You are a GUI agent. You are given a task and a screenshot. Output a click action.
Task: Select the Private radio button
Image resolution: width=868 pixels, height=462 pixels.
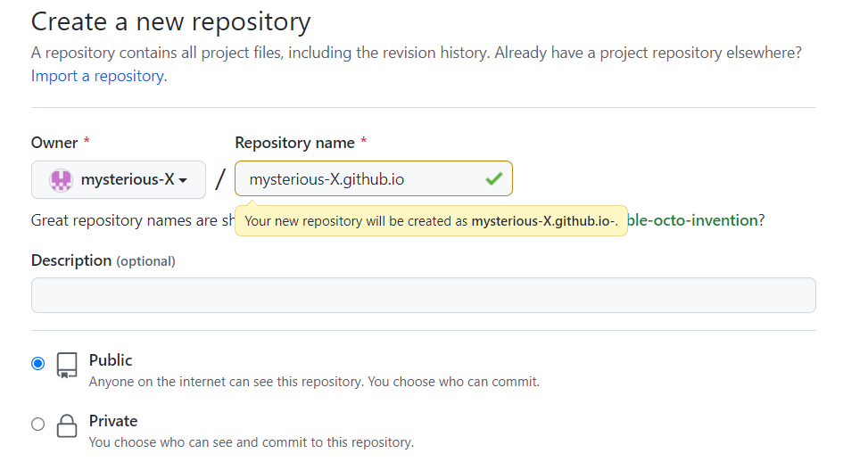coord(37,424)
